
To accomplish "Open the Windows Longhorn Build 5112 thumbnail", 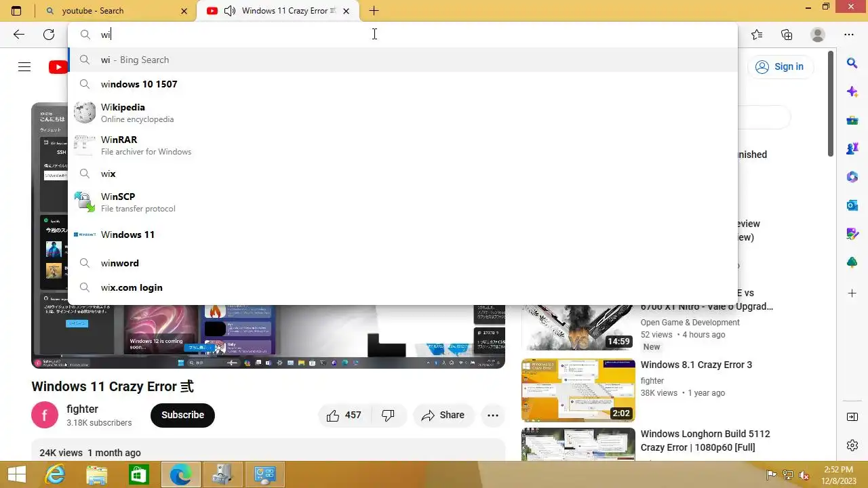I will point(578,445).
